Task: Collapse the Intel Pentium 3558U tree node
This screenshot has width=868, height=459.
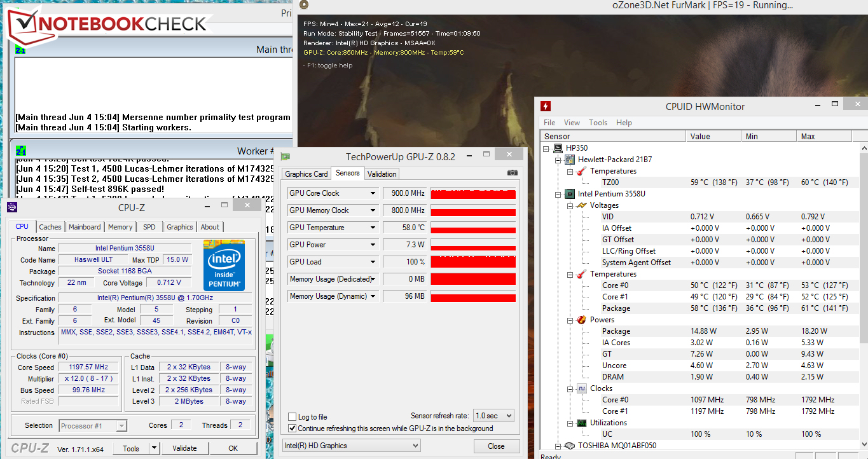Action: pos(559,194)
